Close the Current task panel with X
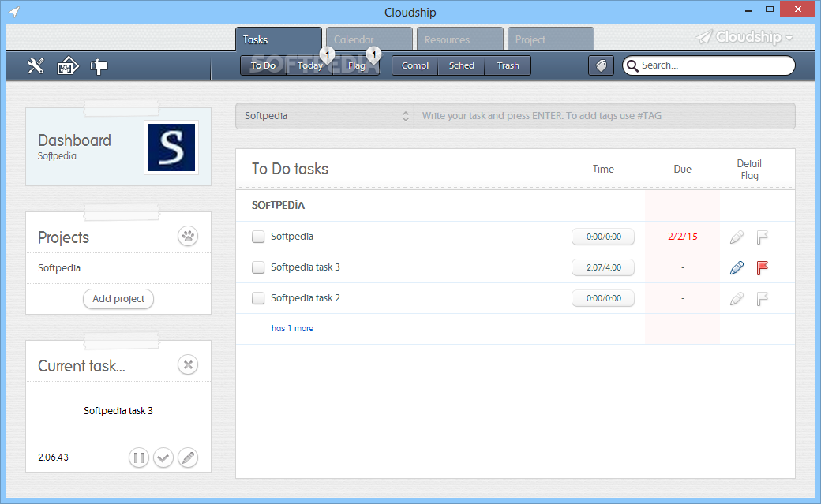821x504 pixels. click(x=187, y=364)
